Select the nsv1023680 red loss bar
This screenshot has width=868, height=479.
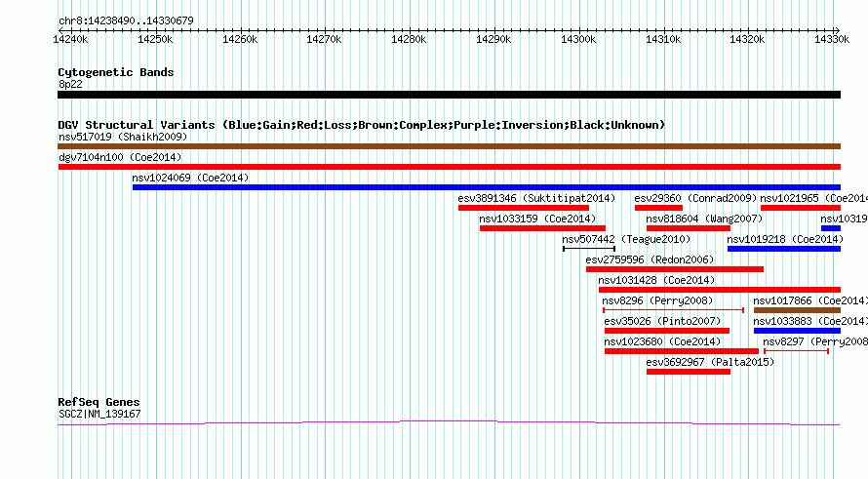682,351
